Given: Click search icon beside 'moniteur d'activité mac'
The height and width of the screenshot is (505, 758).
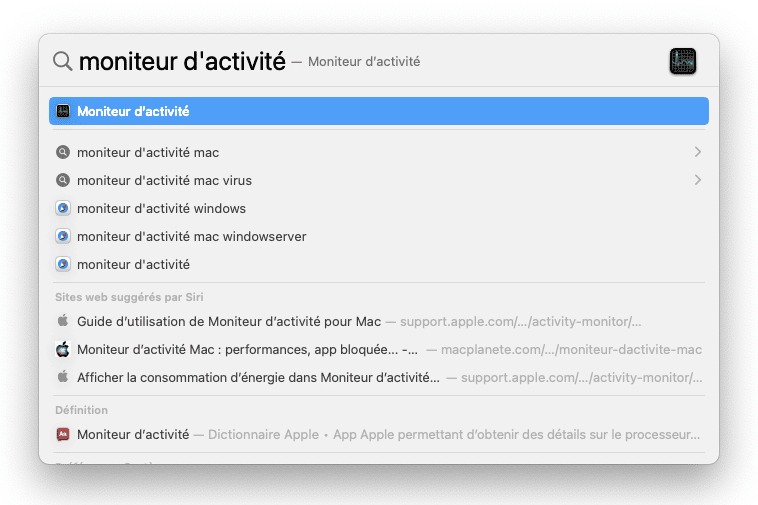Looking at the screenshot, I should click(x=63, y=153).
